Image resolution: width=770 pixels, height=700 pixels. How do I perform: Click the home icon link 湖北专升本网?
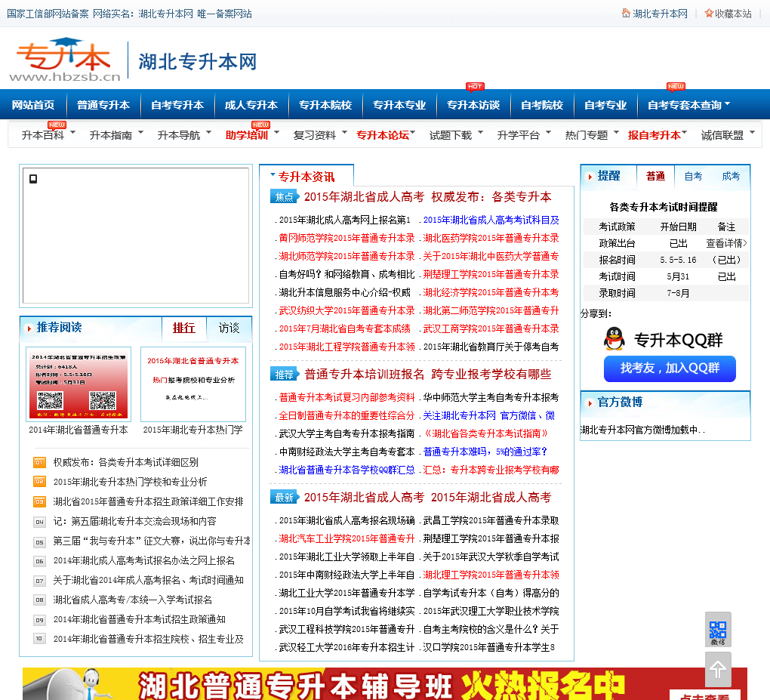click(654, 14)
